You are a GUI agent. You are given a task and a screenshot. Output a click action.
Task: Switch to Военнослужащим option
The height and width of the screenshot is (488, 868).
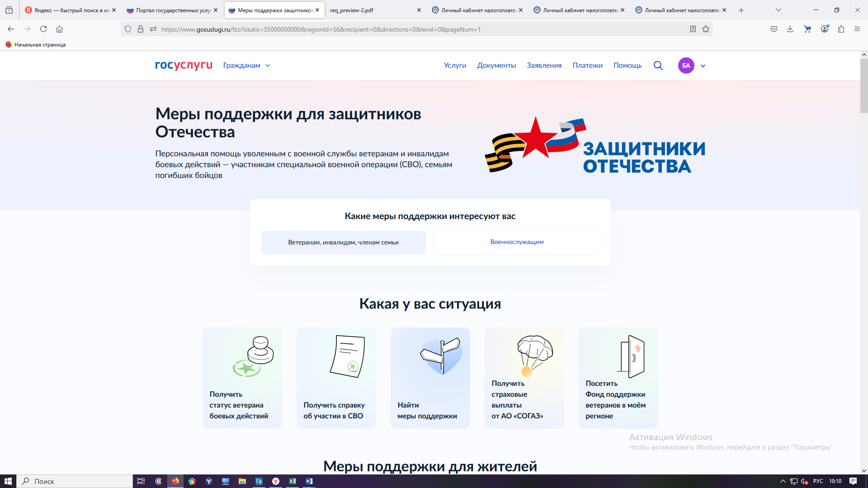[x=517, y=242]
